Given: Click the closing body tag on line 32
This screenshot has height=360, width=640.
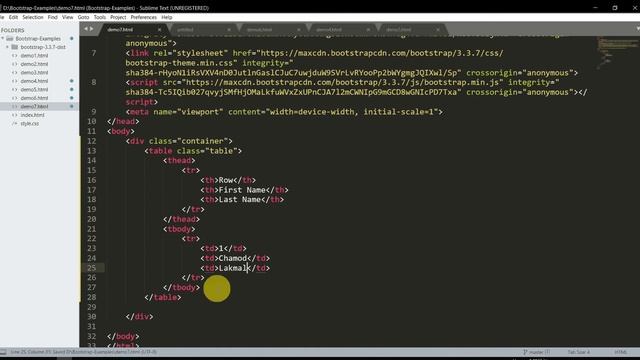Looking at the screenshot, I should pos(123,336).
